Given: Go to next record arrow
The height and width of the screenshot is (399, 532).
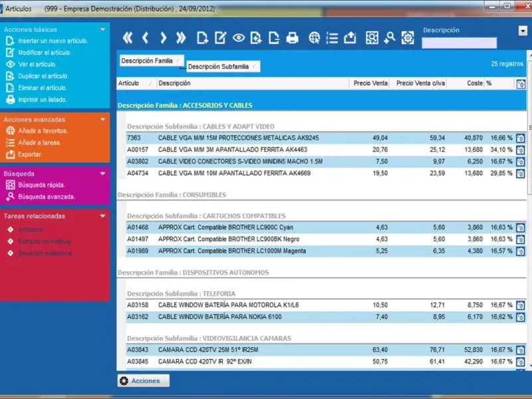Looking at the screenshot, I should (163, 38).
